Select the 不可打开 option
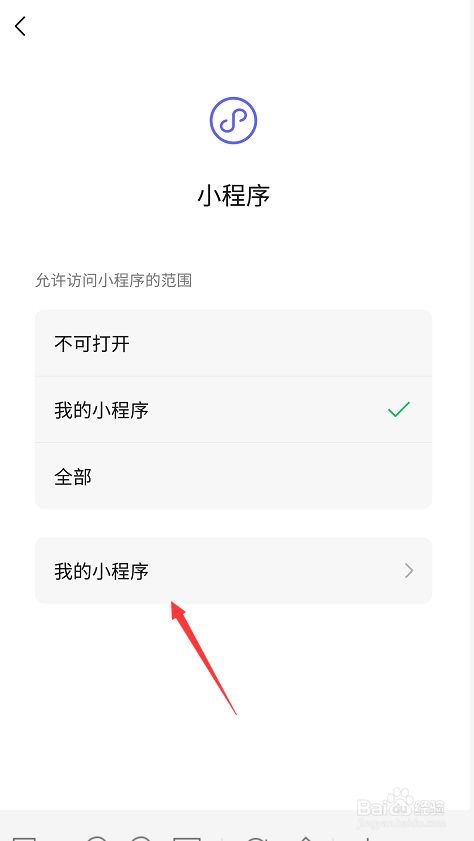Screen dimensions: 474x841 coord(233,343)
